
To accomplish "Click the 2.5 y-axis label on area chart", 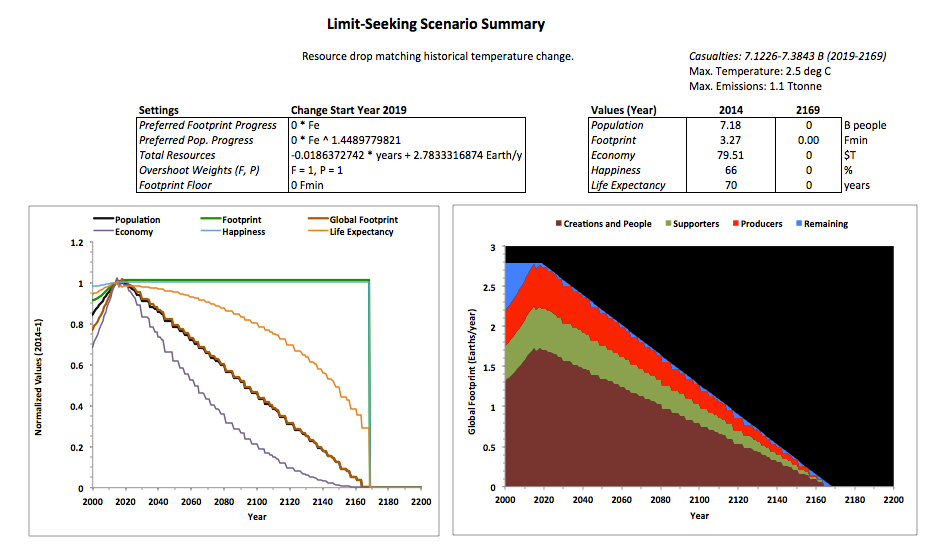I will coord(489,288).
